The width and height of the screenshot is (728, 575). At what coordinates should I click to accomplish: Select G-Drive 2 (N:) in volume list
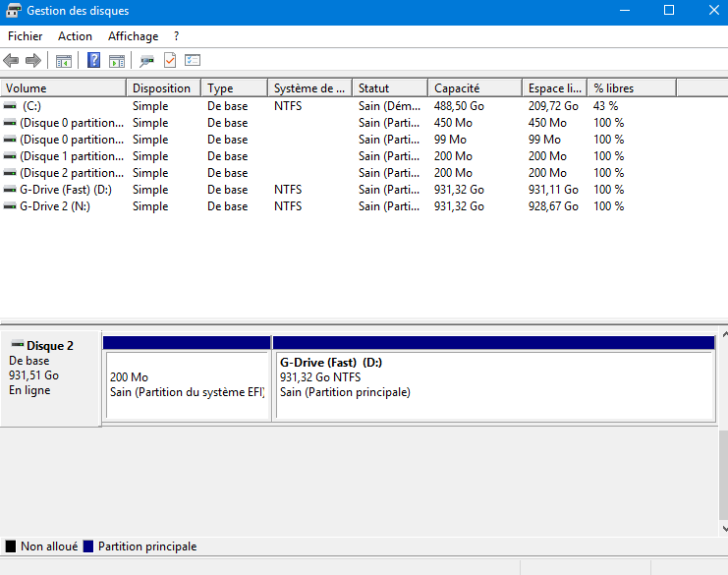coord(54,206)
